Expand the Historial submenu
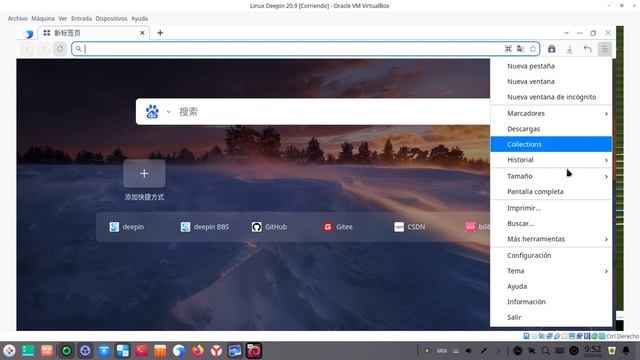 tap(551, 160)
